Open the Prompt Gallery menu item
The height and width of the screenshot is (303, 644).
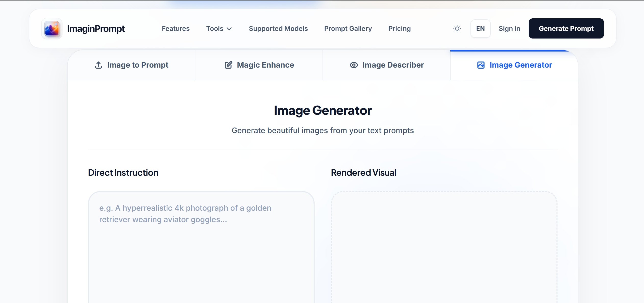(348, 28)
